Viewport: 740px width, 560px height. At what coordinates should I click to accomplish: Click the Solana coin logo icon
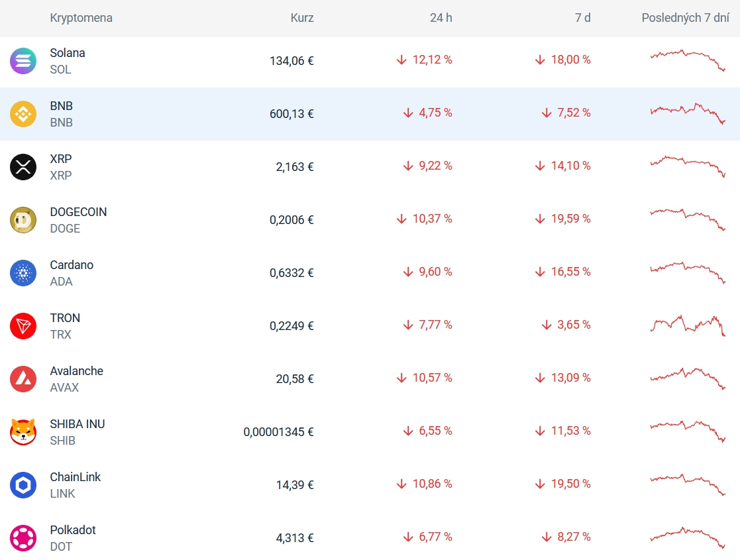tap(23, 61)
